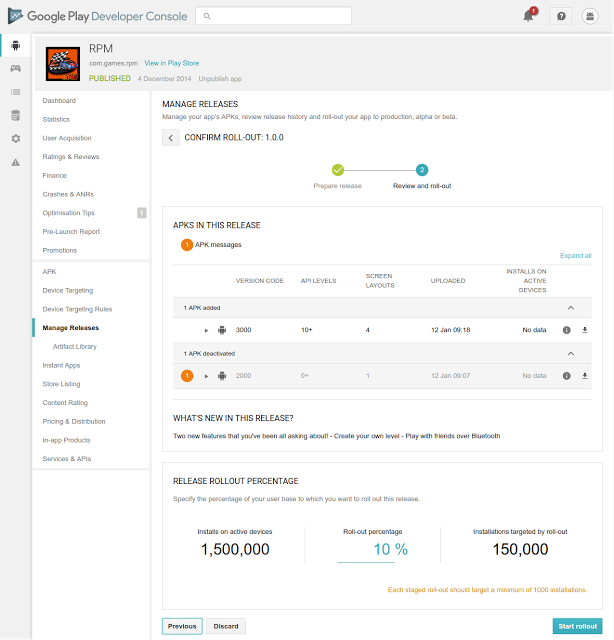Click the orange APK messages badge
Image resolution: width=614 pixels, height=640 pixels.
[187, 244]
